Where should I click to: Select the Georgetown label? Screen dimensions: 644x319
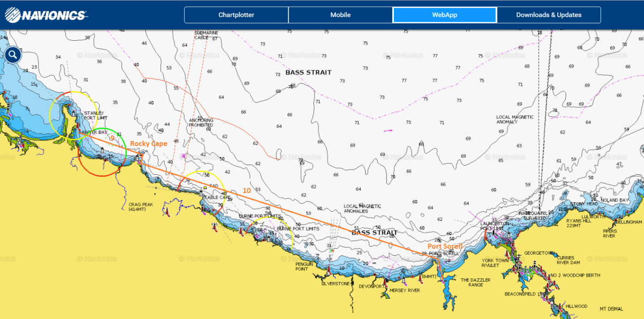tap(539, 253)
